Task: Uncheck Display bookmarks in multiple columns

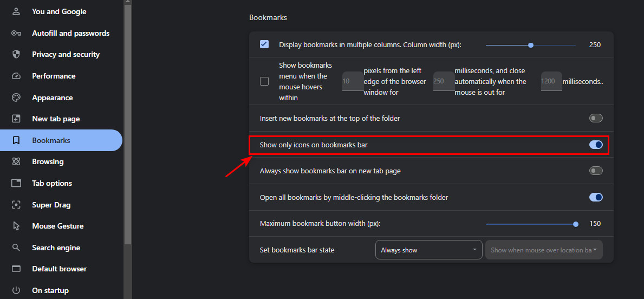Action: click(x=264, y=44)
